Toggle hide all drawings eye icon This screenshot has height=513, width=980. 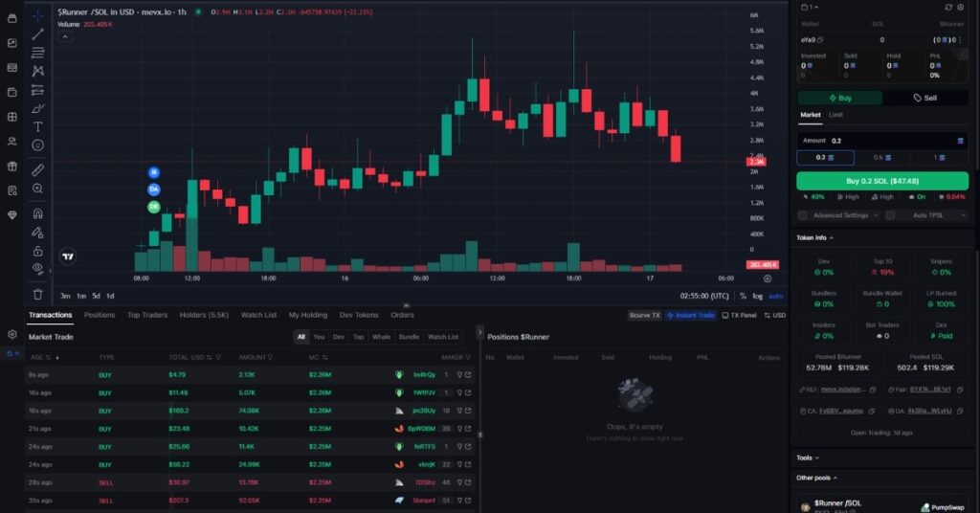tap(37, 269)
